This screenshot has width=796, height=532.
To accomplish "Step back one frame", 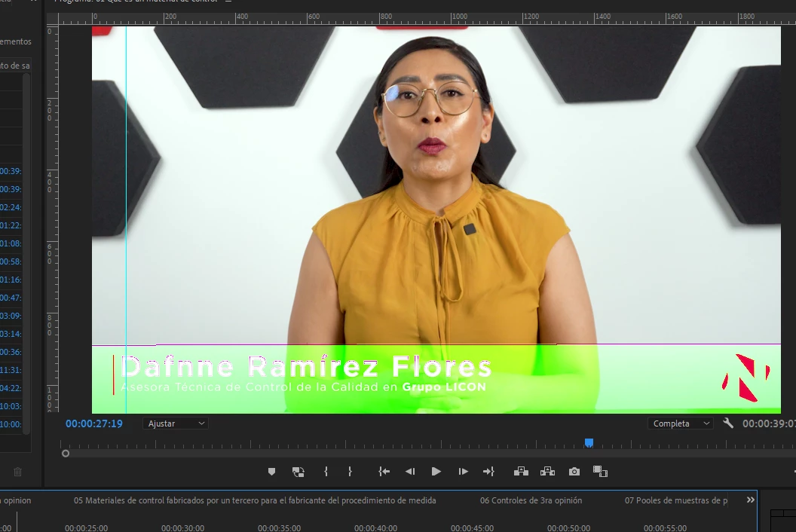I will [410, 472].
